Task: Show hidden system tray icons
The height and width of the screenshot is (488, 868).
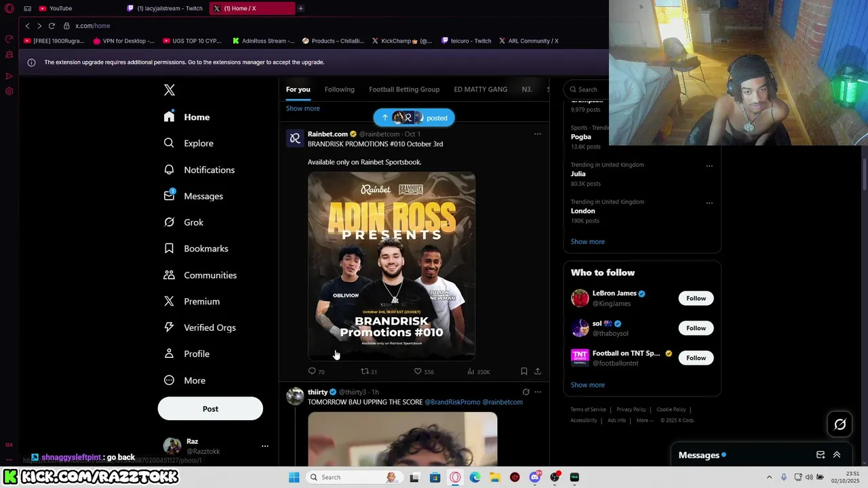Action: tap(769, 477)
